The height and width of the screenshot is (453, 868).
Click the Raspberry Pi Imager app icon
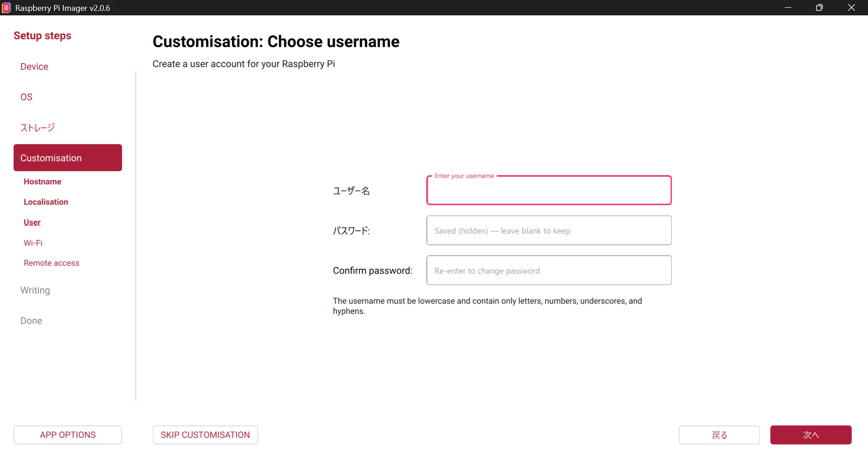coord(6,8)
